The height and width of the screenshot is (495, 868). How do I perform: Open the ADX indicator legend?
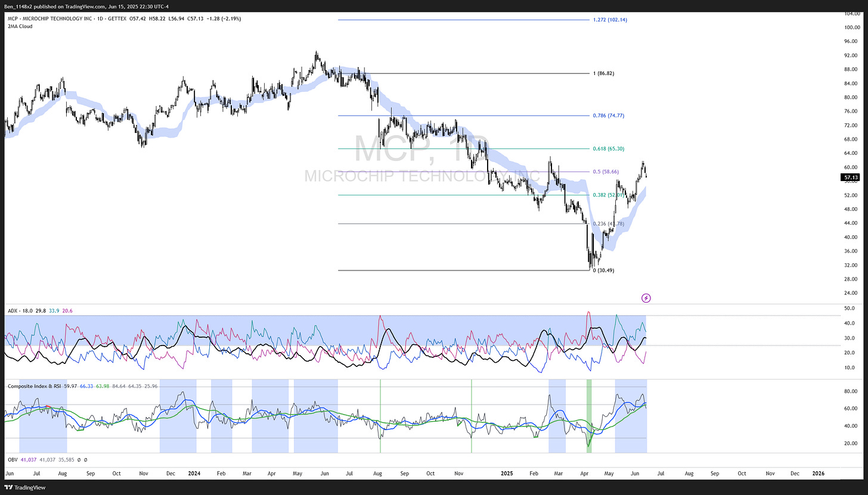tap(13, 311)
